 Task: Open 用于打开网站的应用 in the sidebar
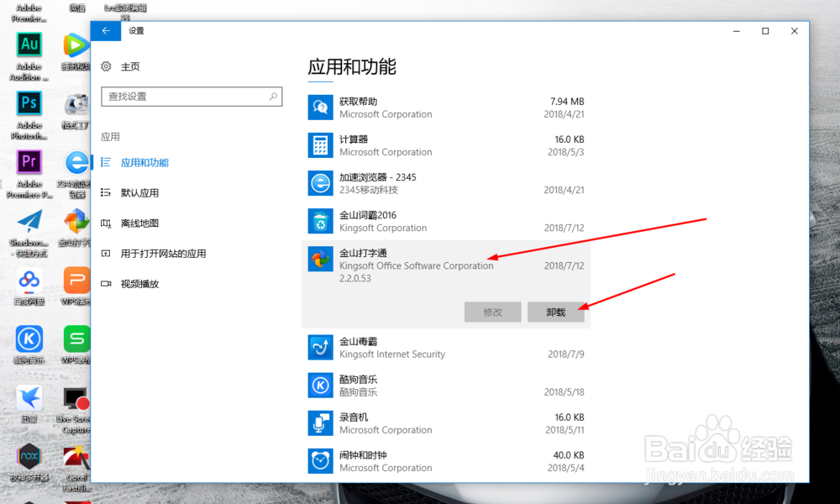click(x=164, y=254)
